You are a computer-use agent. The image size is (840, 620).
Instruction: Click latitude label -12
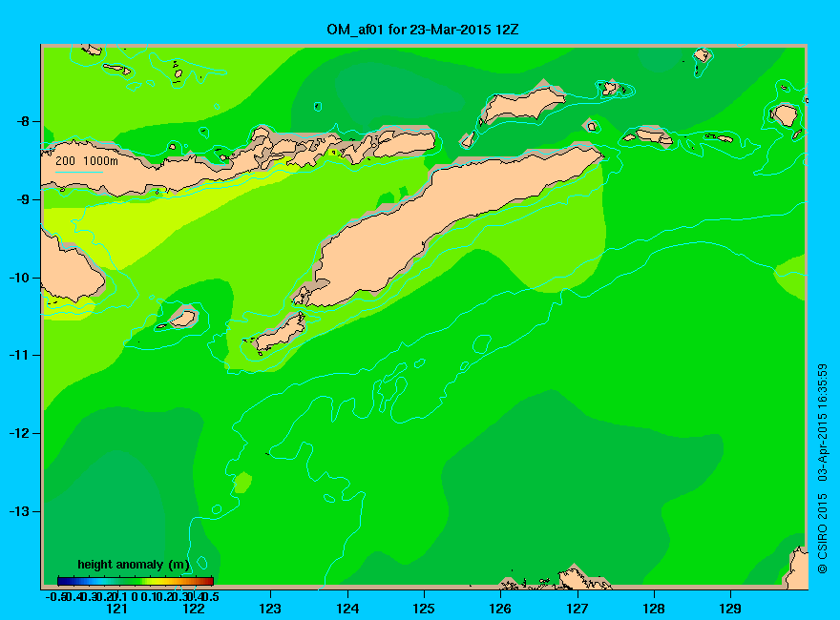pyautogui.click(x=19, y=433)
